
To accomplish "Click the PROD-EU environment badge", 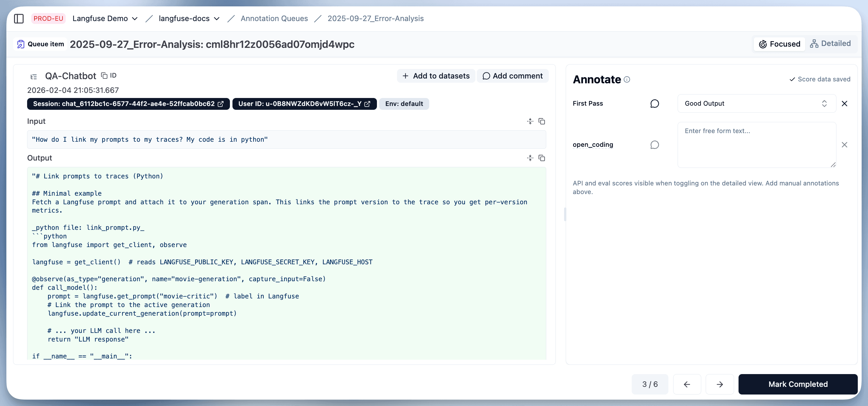I will [48, 19].
